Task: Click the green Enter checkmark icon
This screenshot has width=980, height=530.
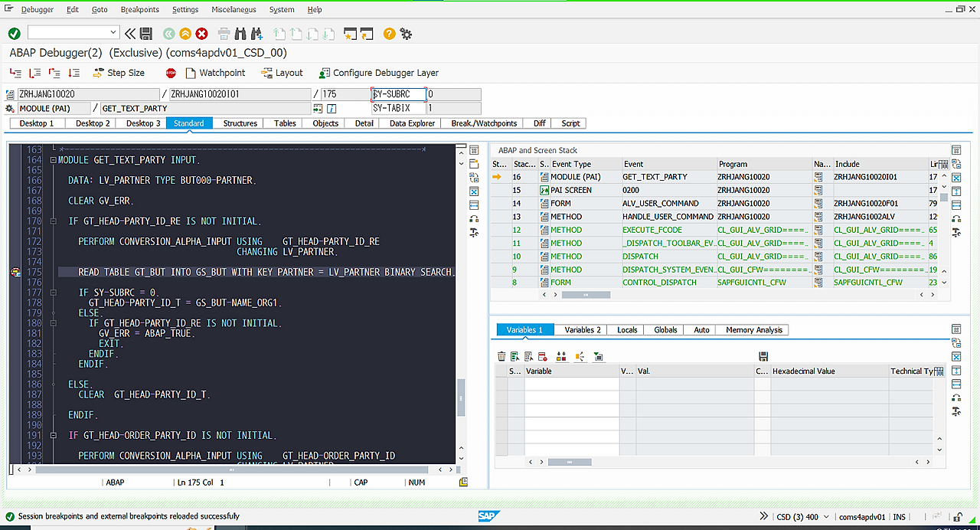Action: [14, 34]
